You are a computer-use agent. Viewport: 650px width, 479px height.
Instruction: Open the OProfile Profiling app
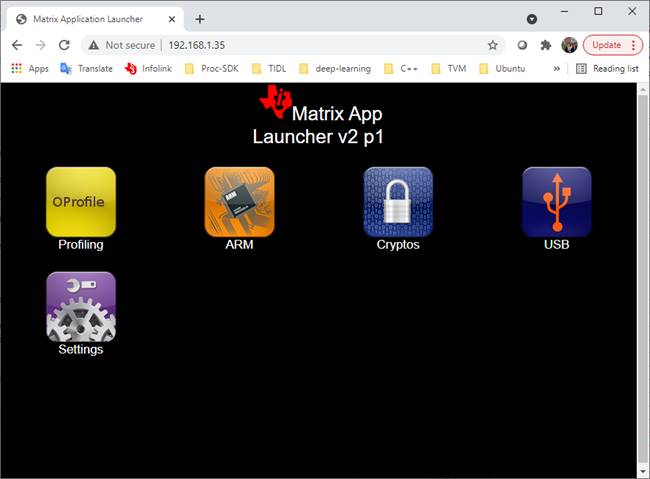click(x=81, y=201)
